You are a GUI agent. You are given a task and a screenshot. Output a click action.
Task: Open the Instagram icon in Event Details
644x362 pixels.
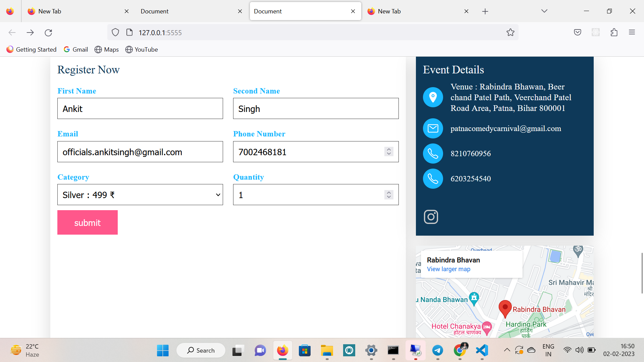click(431, 217)
